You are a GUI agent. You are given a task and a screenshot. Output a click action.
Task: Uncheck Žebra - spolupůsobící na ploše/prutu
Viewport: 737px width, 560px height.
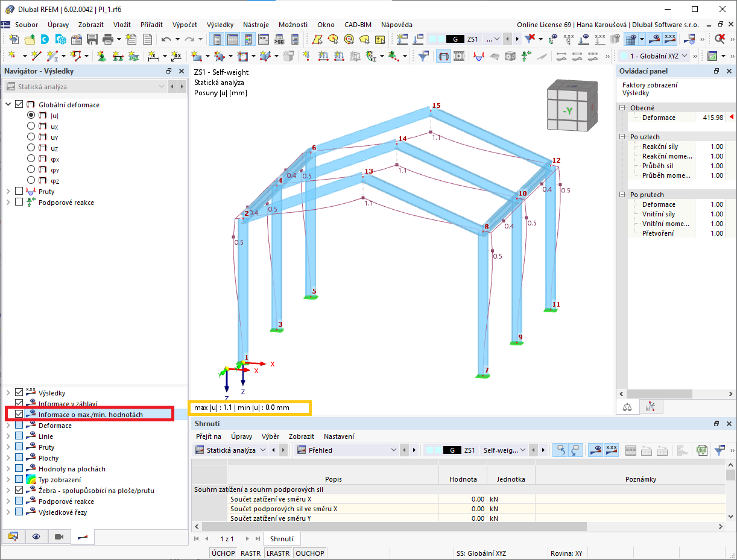click(19, 490)
